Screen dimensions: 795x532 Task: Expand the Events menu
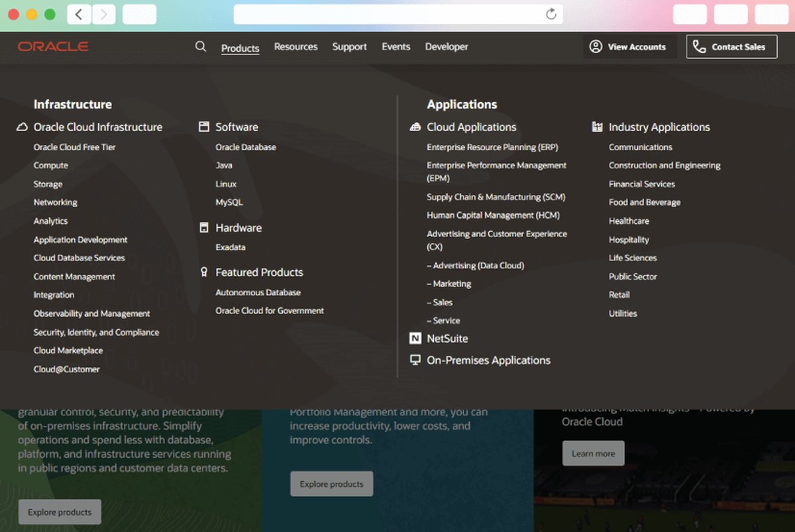tap(396, 47)
